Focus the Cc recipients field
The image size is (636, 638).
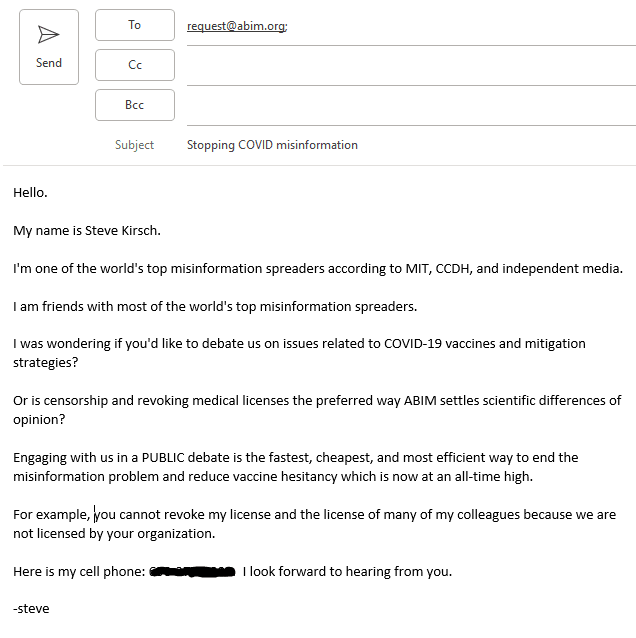410,66
